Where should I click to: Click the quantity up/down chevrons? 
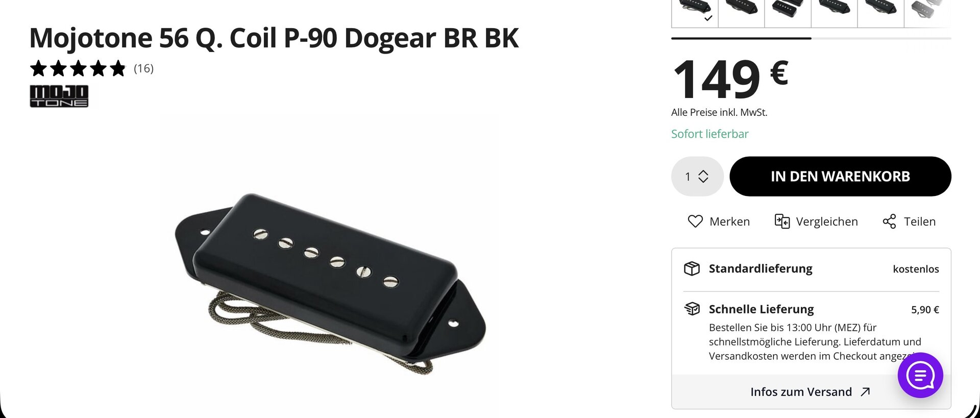tap(703, 176)
